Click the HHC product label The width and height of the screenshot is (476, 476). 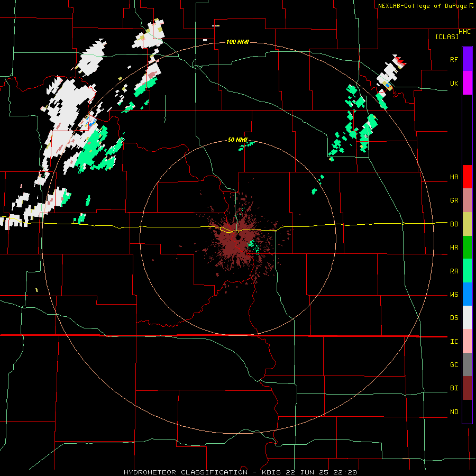pos(465,32)
